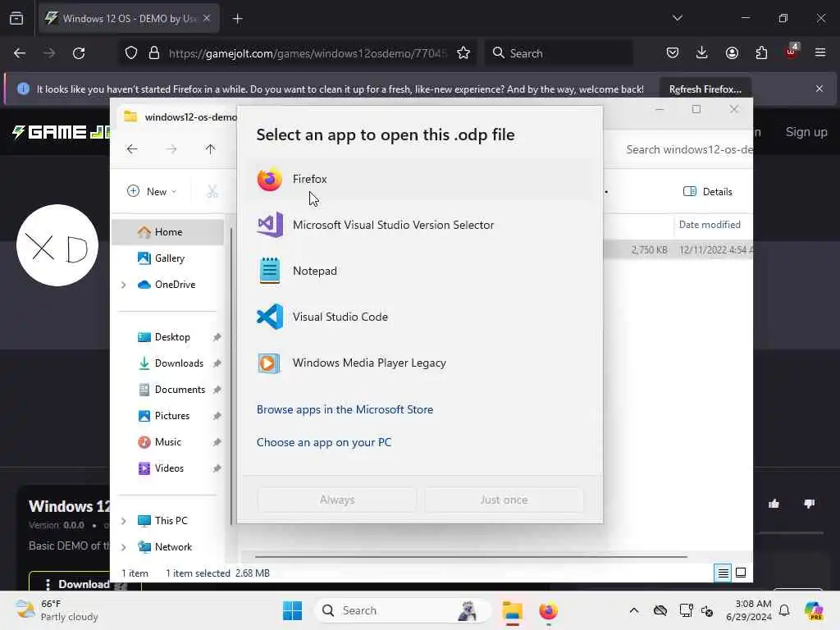Viewport: 840px width, 630px height.
Task: Open the Firefox application menu
Action: pyautogui.click(x=820, y=53)
